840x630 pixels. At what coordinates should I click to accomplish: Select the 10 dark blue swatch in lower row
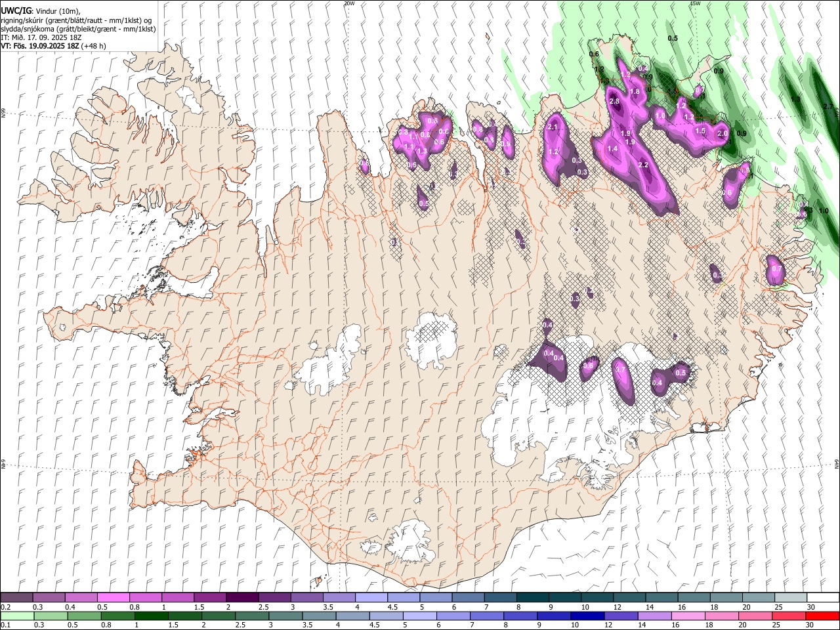(x=586, y=616)
